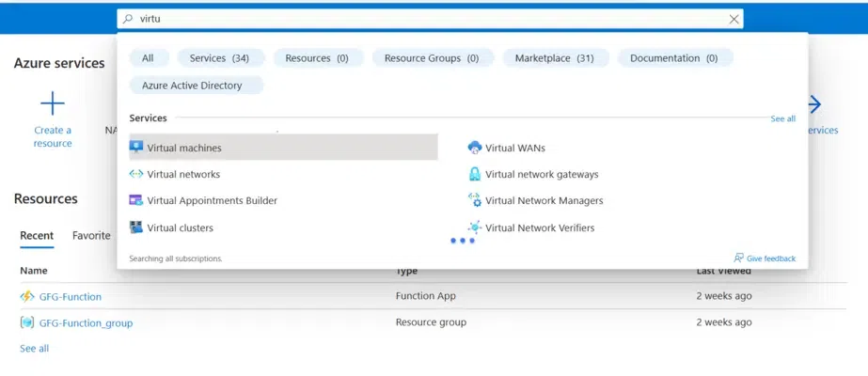
Task: Click the Virtual Network Verifiers icon
Action: coord(475,227)
